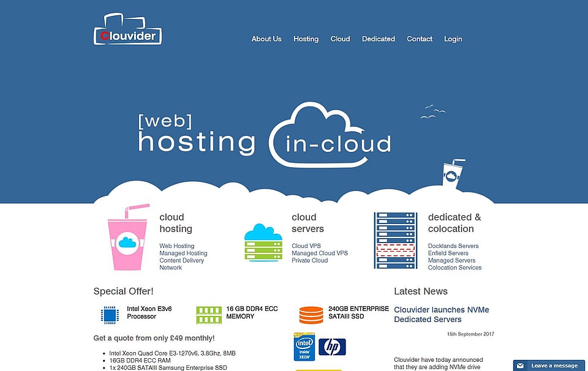The image size is (588, 371).
Task: Click the £49 monthly quote text
Action: 154,338
